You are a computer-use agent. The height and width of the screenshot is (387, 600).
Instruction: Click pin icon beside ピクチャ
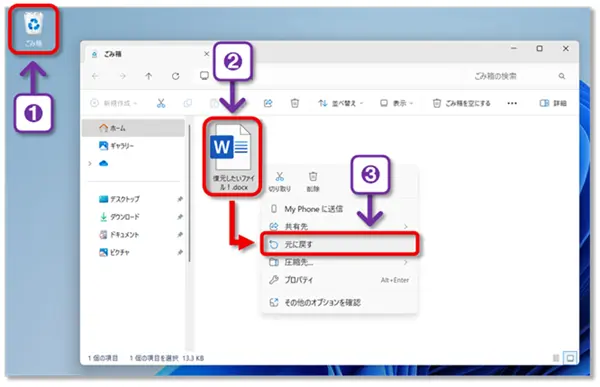tap(180, 252)
